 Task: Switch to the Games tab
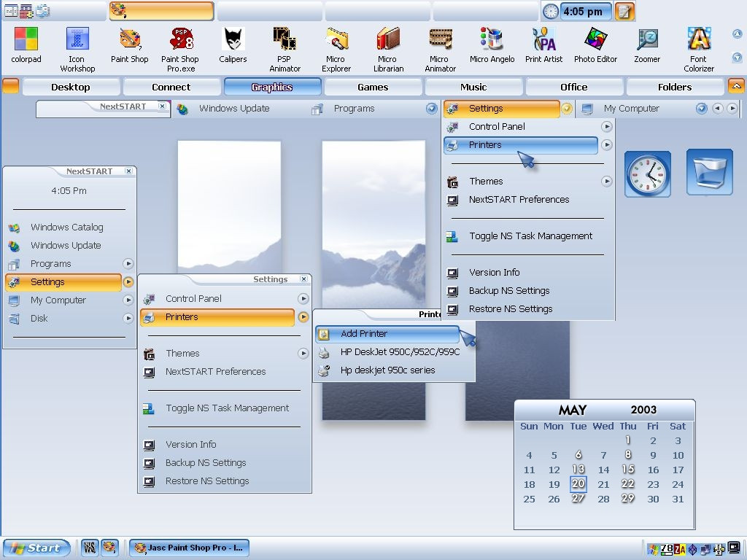(373, 87)
